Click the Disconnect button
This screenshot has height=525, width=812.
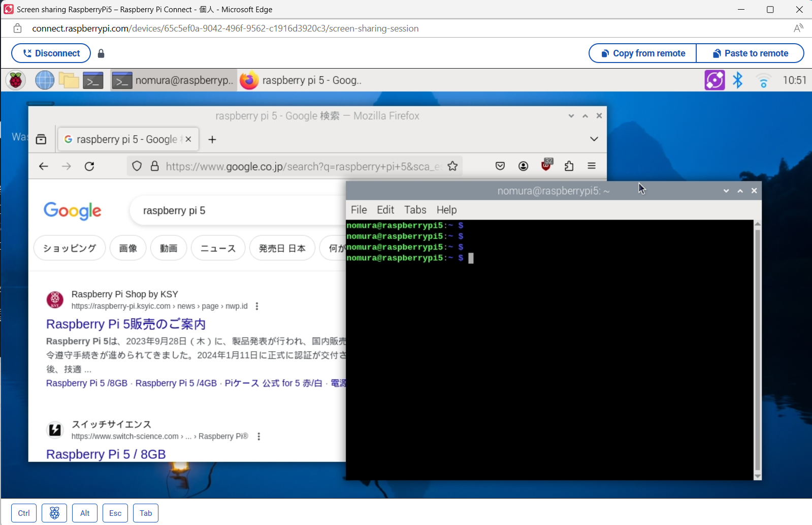pyautogui.click(x=51, y=53)
